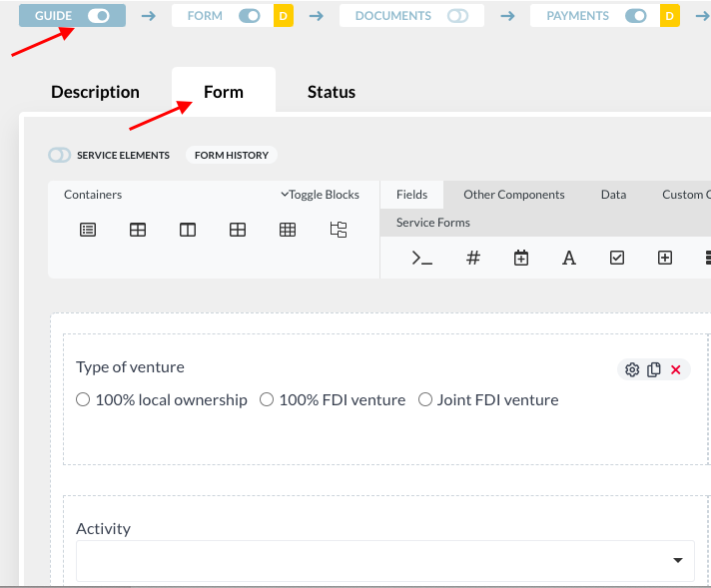Open settings gear for Type of venture
The image size is (711, 588).
(632, 370)
